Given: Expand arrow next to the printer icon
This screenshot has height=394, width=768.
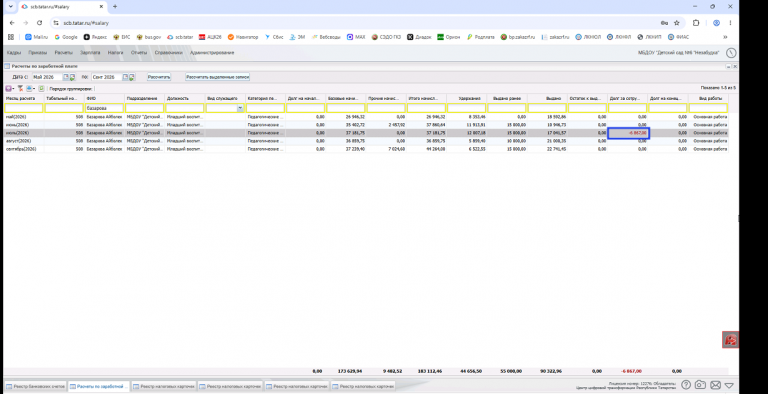Looking at the screenshot, I should coord(34,89).
